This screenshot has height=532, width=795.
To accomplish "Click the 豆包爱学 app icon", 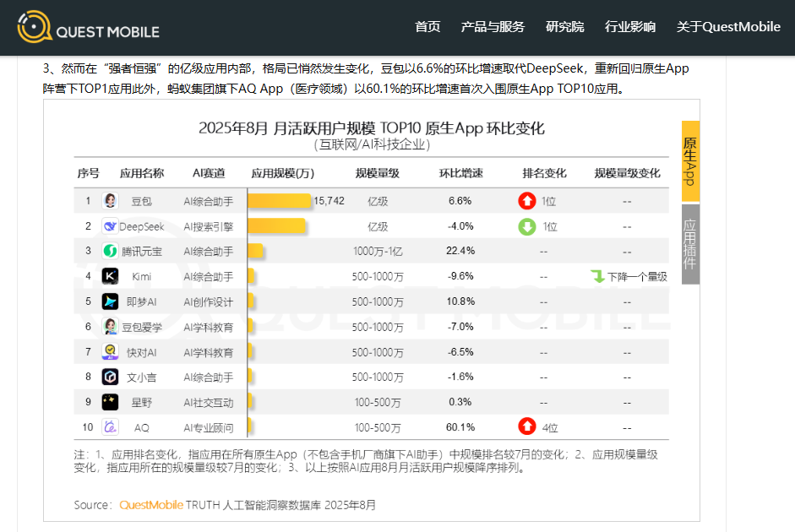I will click(110, 327).
